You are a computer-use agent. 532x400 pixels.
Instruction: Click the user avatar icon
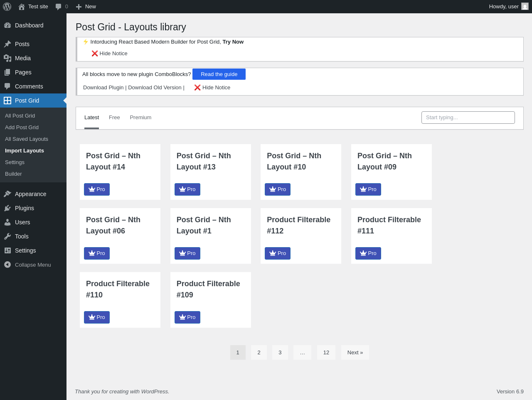525,7
